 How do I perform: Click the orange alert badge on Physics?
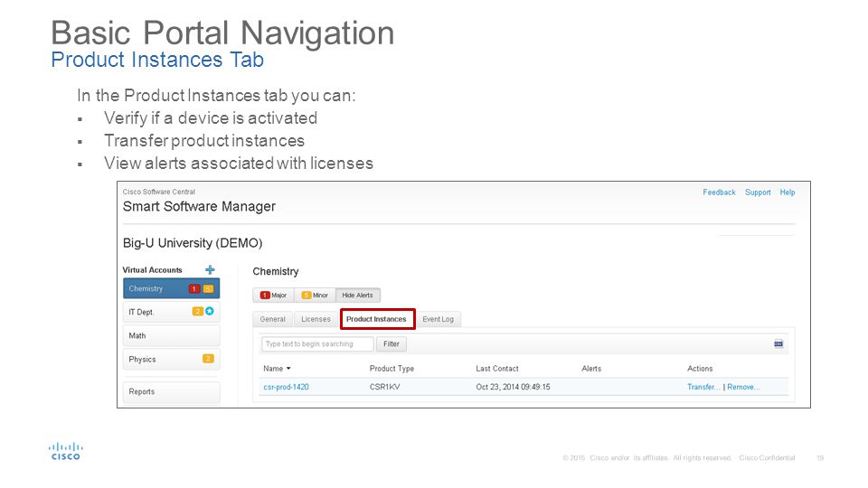point(208,359)
